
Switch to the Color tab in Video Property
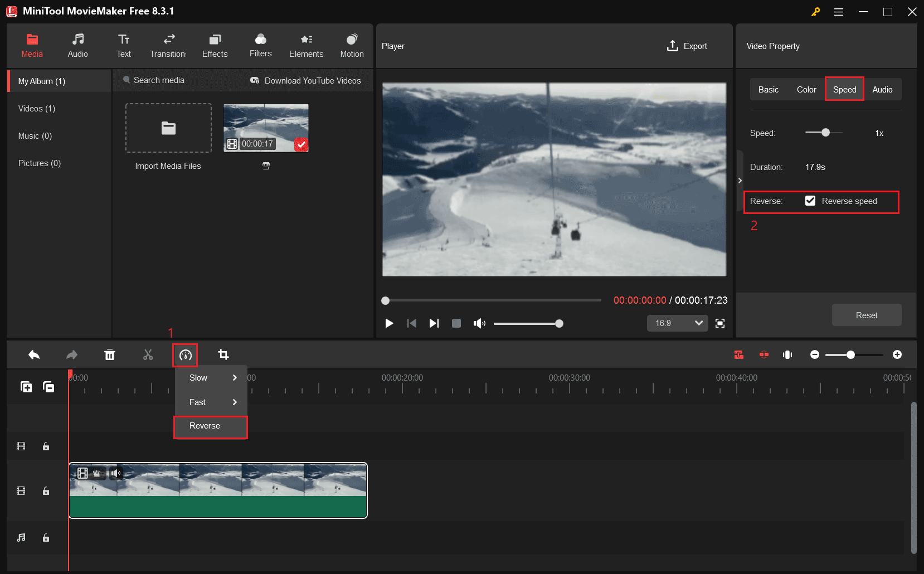(x=806, y=89)
